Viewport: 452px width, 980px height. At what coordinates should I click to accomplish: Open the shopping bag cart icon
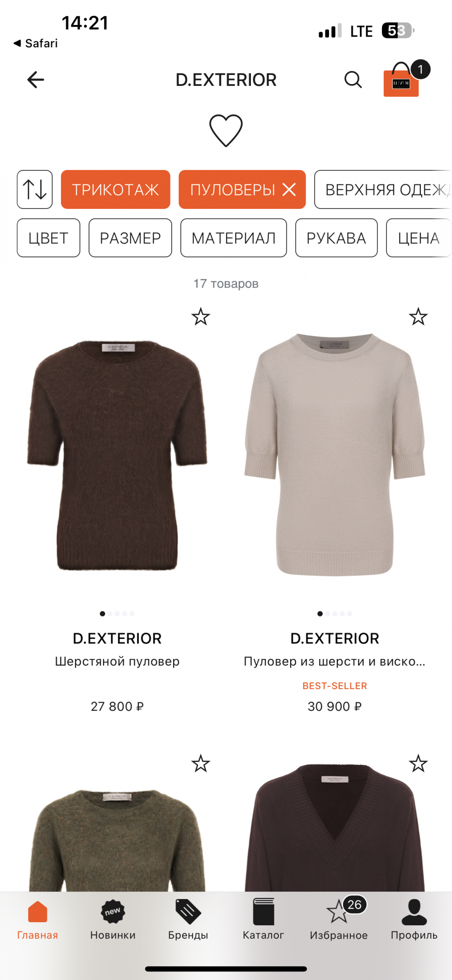pos(402,79)
